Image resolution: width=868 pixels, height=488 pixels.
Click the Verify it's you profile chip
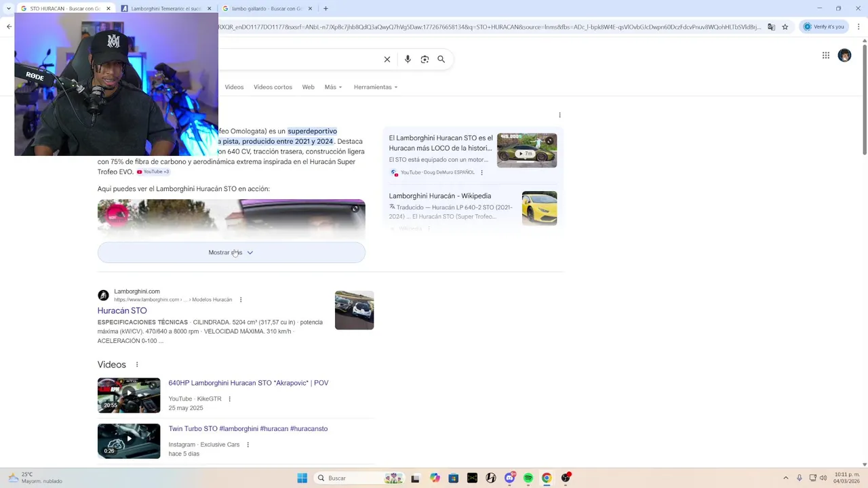pyautogui.click(x=825, y=27)
